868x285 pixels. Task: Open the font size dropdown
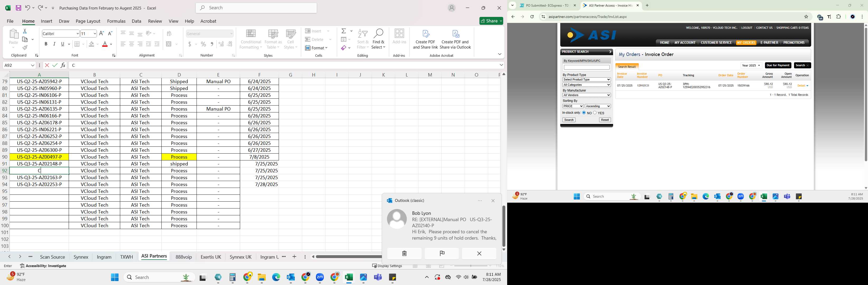[95, 33]
